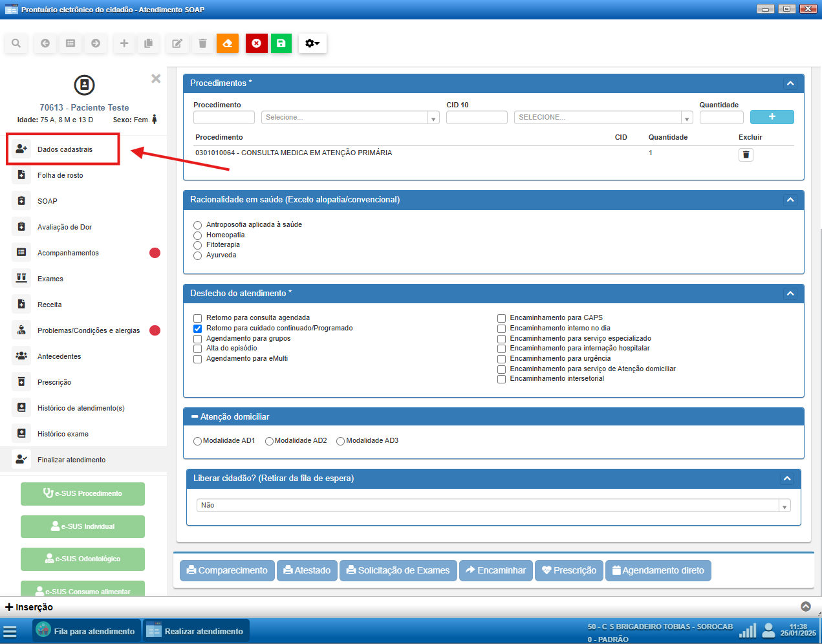Click the Quantidade input field
Viewport: 822px width, 644px height.
[721, 118]
